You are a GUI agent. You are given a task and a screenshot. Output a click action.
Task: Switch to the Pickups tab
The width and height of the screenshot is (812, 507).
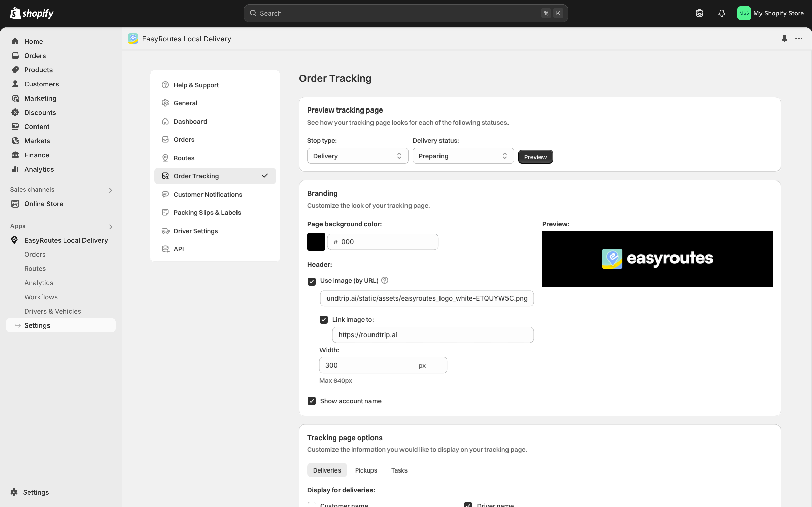click(x=366, y=470)
